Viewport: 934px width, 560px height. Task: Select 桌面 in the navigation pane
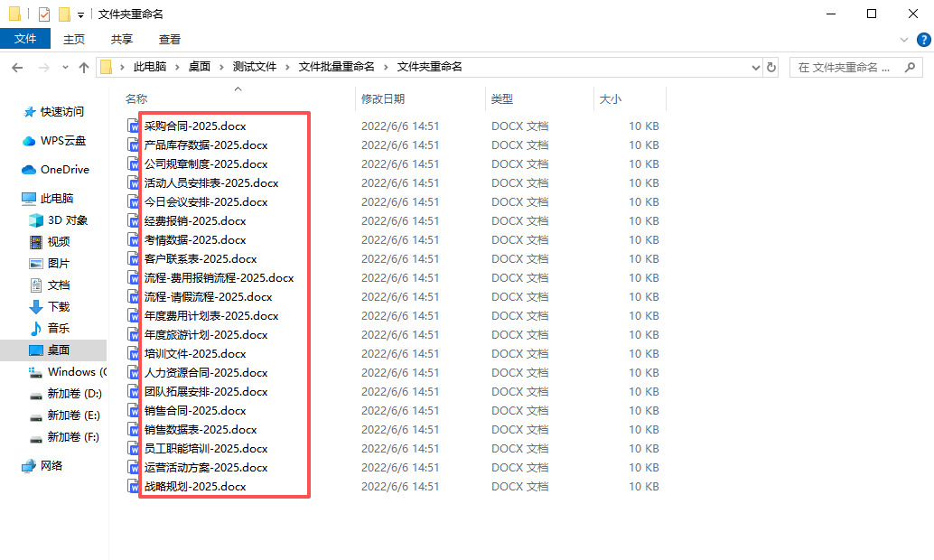(x=59, y=350)
